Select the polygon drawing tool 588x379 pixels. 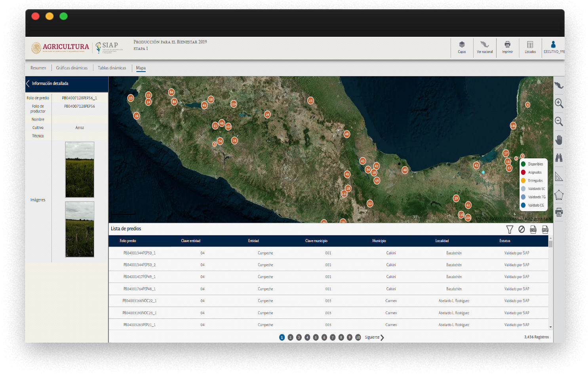[x=559, y=195]
